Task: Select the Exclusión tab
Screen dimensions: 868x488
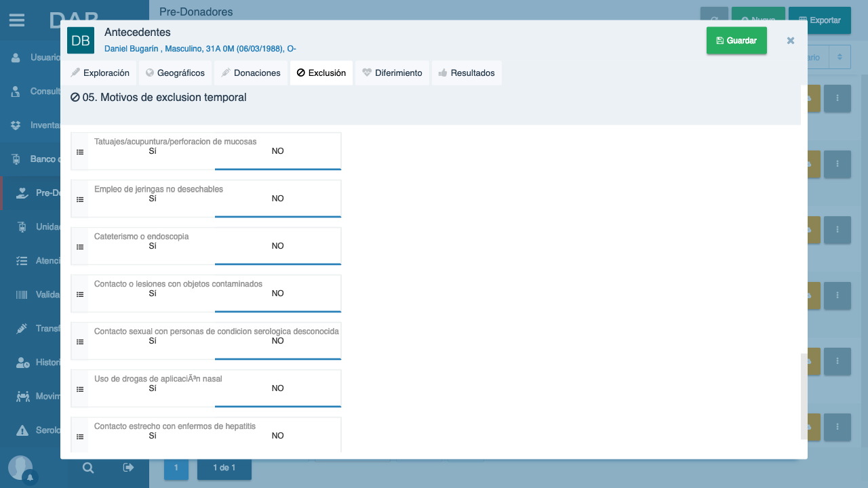Action: [321, 73]
